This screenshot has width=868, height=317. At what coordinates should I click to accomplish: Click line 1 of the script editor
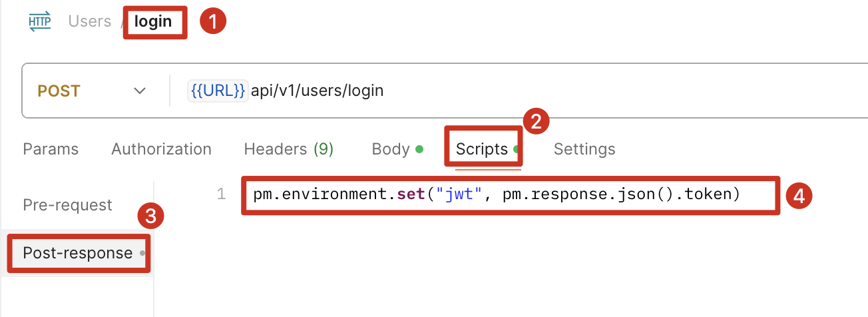click(x=496, y=194)
